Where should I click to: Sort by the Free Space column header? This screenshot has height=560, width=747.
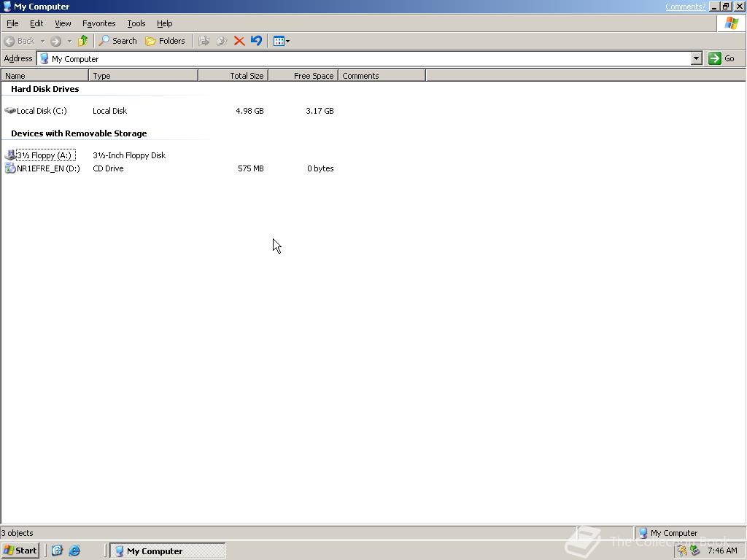tap(303, 76)
